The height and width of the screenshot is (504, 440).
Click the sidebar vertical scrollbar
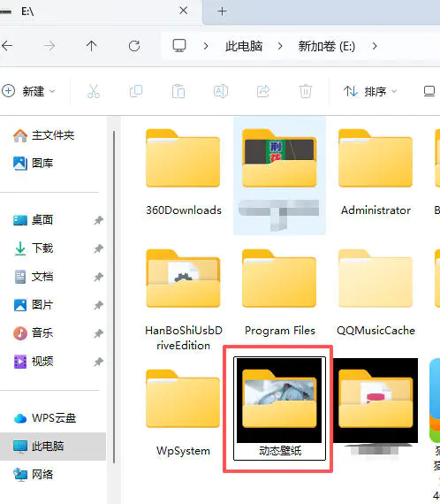(x=114, y=297)
